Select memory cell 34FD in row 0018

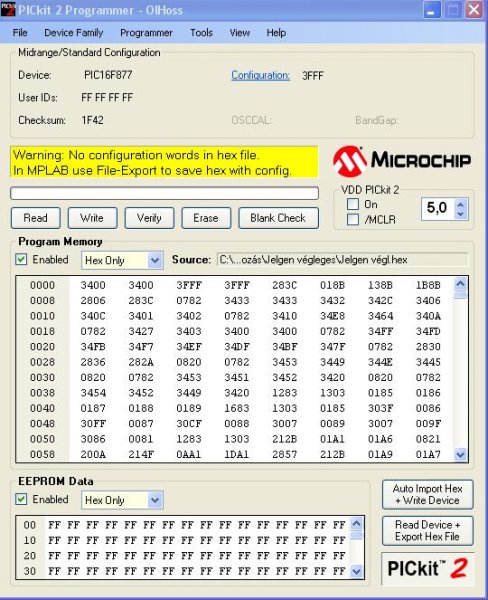[428, 331]
